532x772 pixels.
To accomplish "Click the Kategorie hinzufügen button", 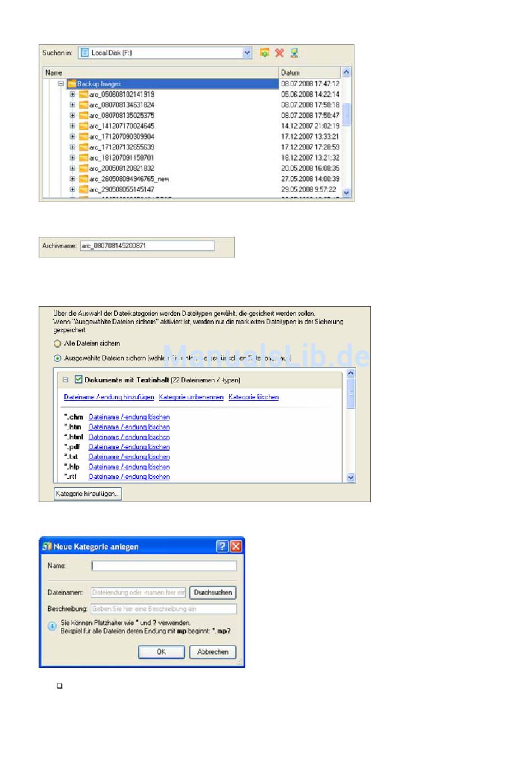I will pos(88,494).
